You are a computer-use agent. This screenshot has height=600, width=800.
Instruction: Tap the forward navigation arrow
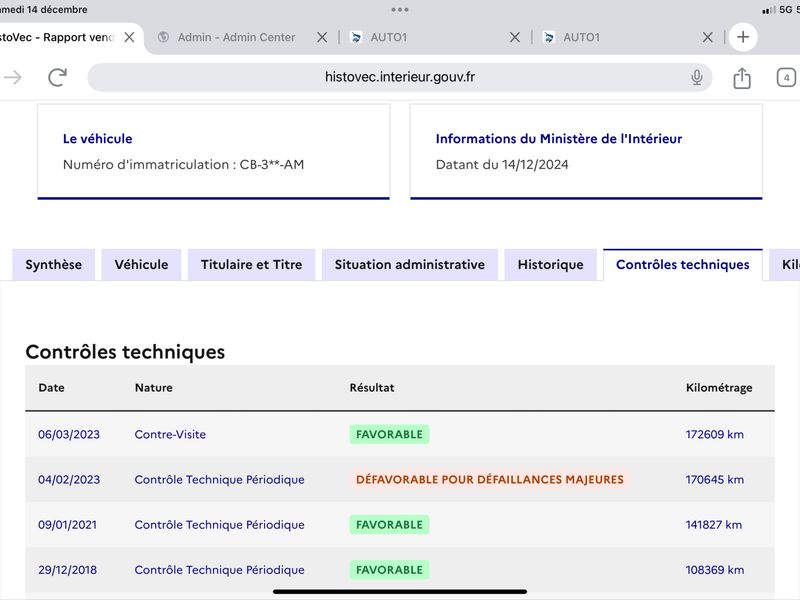pos(13,78)
